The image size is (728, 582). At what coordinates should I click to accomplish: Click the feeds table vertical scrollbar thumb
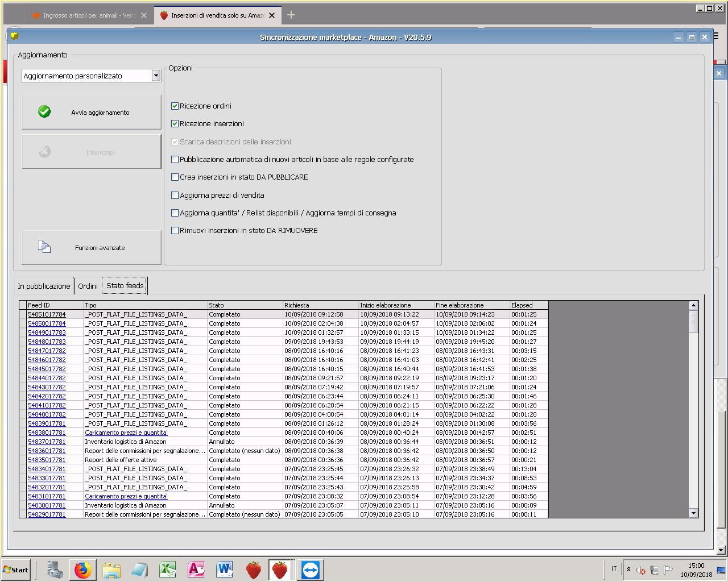(x=693, y=321)
